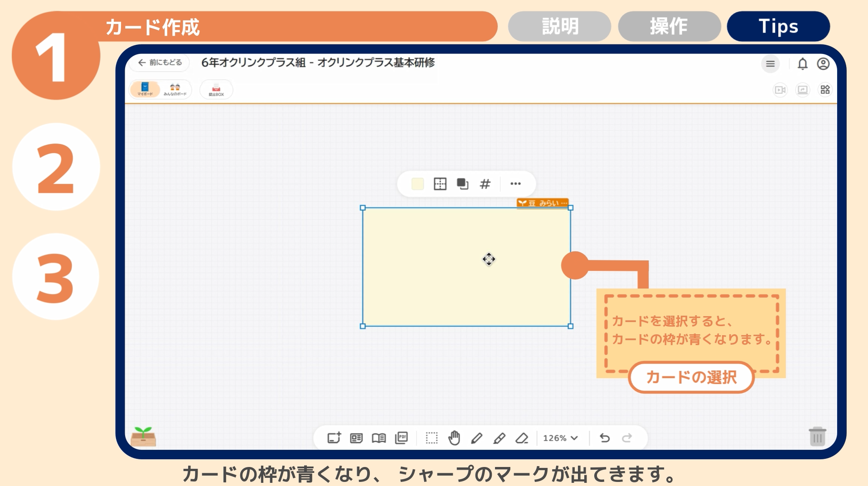
Task: Switch to the 操作 tab
Action: click(x=669, y=26)
